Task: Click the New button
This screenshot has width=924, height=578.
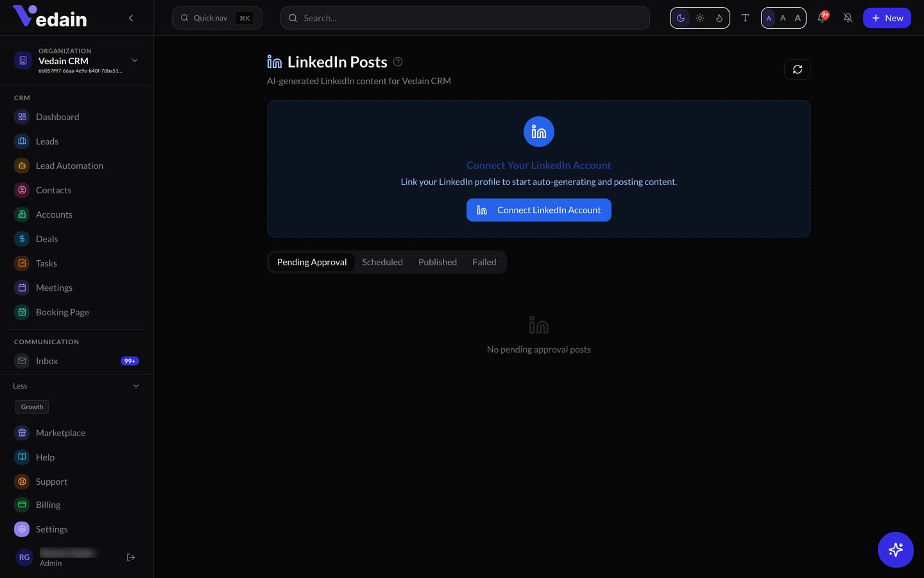Action: [887, 18]
